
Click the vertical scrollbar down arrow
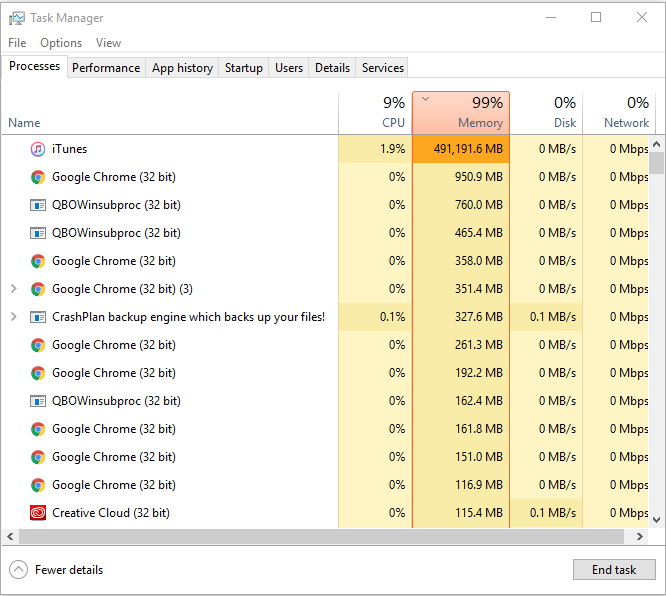pos(657,519)
